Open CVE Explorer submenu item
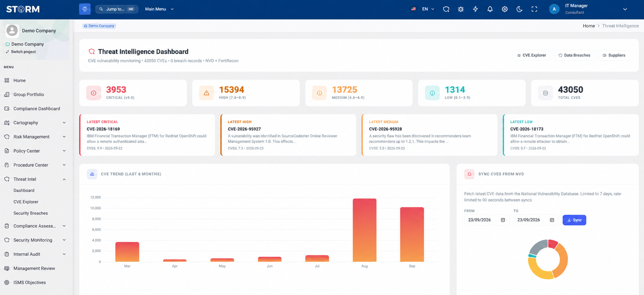The image size is (644, 295). click(26, 202)
